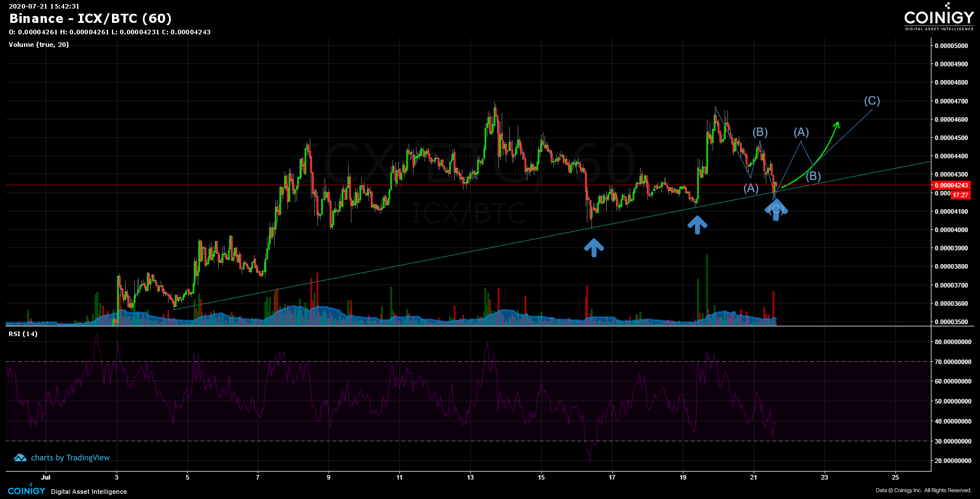980x499 pixels.
Task: Click the 40.00000000 RSI axis label
Action: [953, 421]
